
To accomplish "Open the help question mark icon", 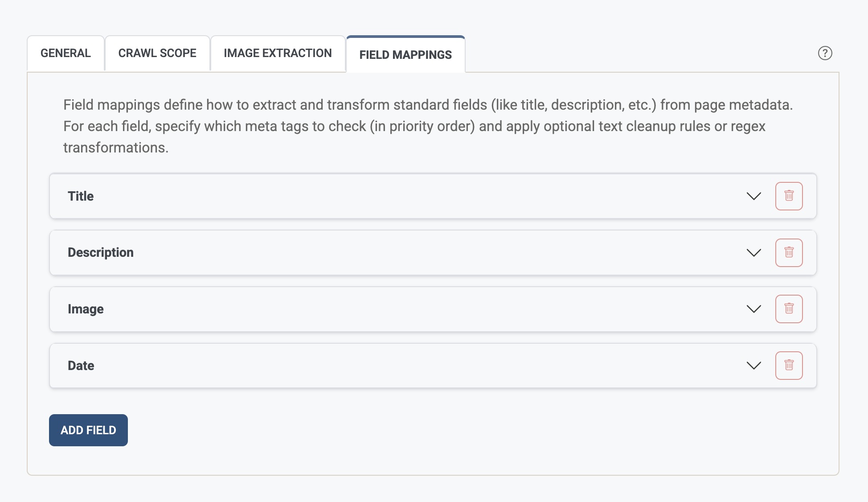I will (x=825, y=53).
